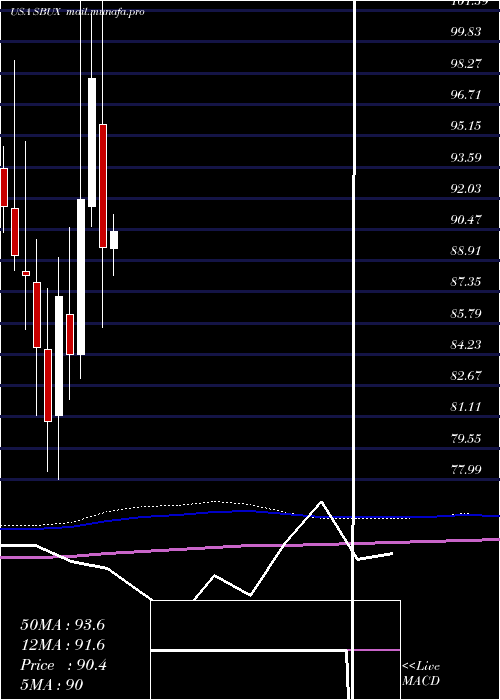
Task: Click the 'USA SBUX' ticker label
Action: click(37, 12)
